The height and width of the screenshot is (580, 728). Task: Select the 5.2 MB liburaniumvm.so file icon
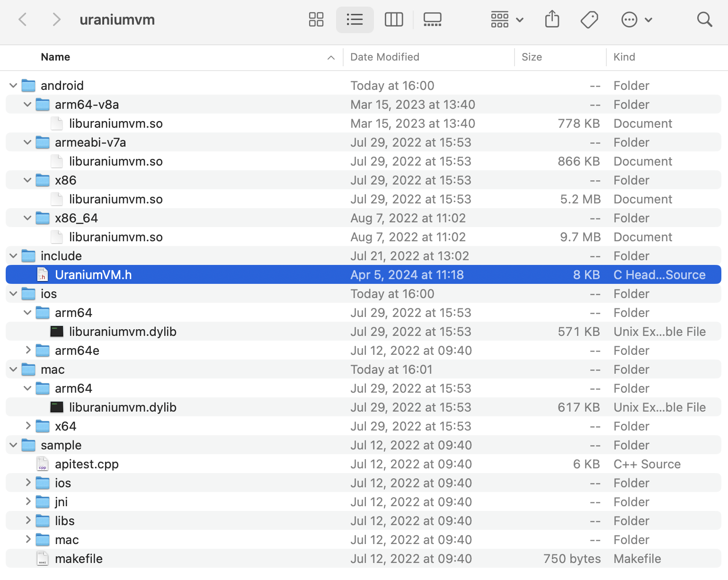point(57,199)
